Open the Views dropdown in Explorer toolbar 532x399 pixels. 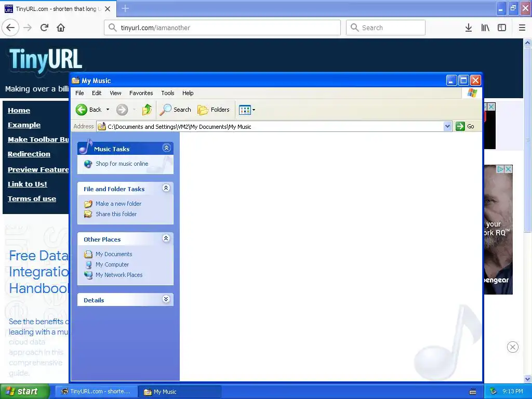tap(247, 110)
